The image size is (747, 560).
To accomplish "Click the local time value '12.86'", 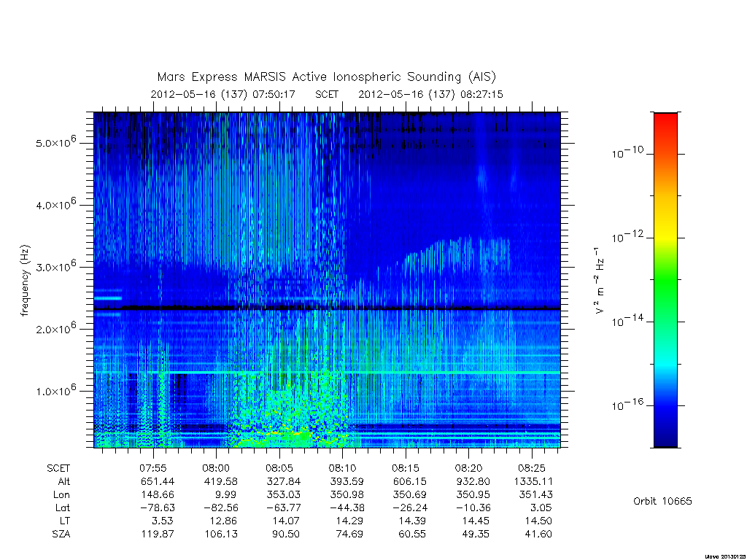I will [x=223, y=521].
